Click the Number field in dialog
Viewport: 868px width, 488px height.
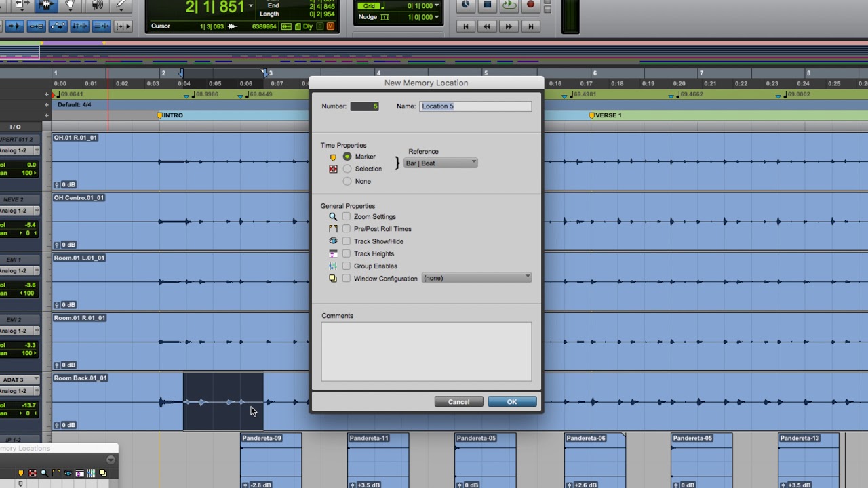364,106
